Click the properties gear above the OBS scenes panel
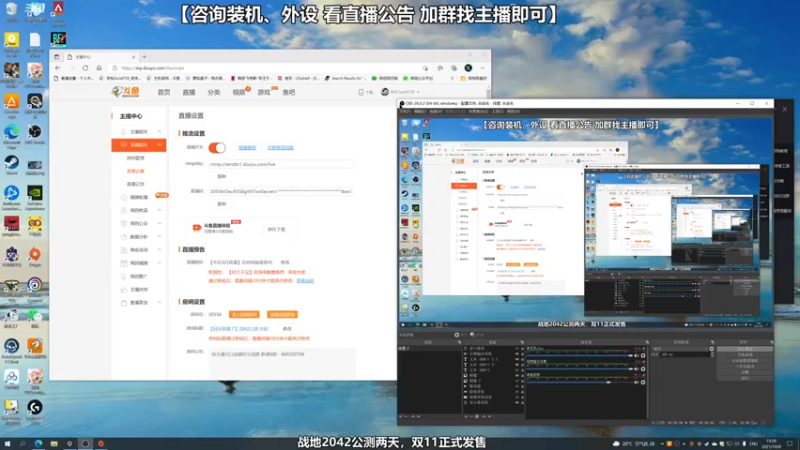The height and width of the screenshot is (450, 800). click(457, 335)
